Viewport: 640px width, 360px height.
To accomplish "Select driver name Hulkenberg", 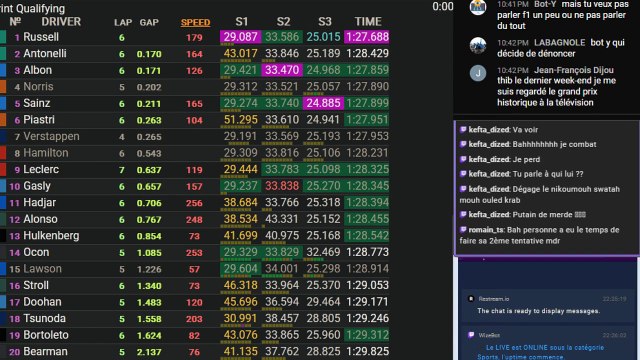I will 51,236.
